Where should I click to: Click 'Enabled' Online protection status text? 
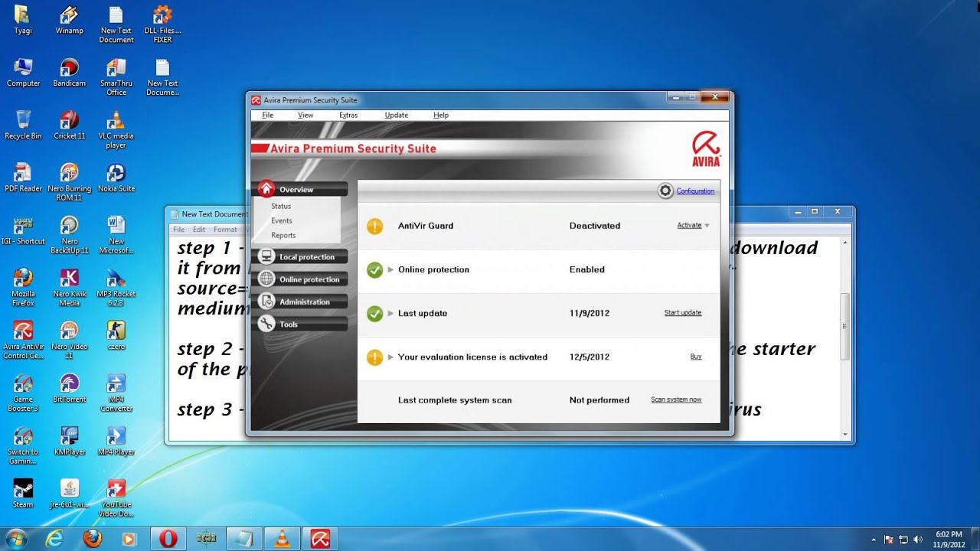587,269
